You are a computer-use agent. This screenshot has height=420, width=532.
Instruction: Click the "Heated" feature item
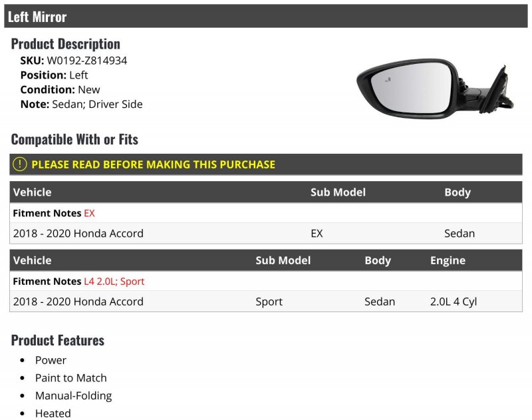pos(53,413)
